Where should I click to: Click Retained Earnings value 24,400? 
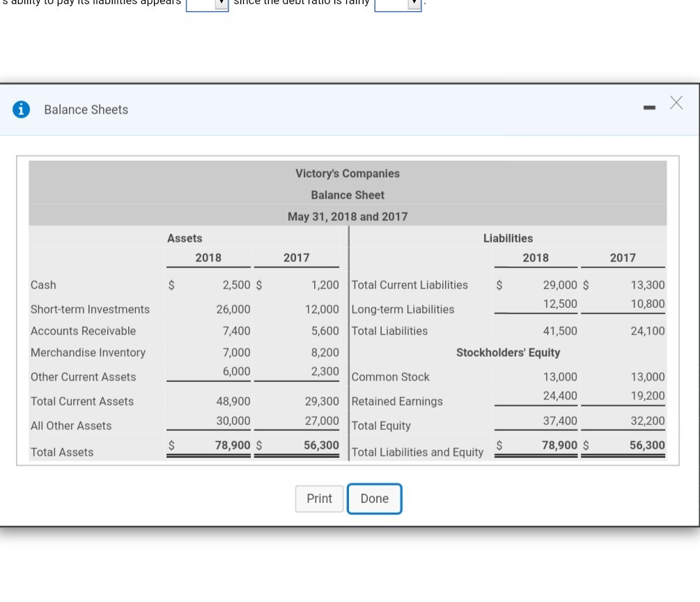[x=560, y=396]
